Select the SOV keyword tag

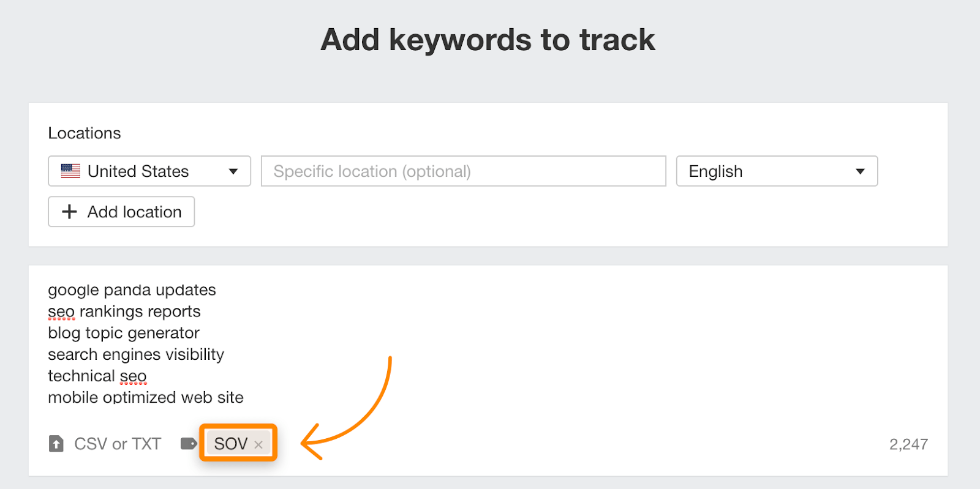[x=232, y=443]
